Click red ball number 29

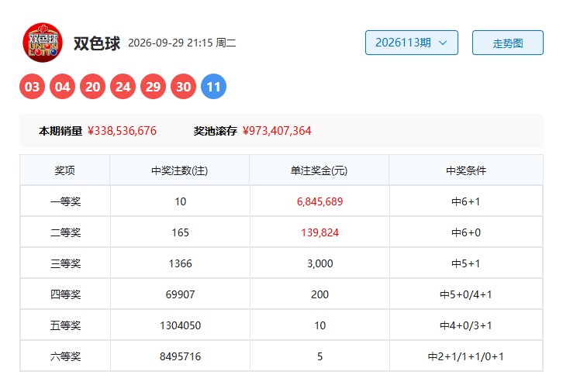[153, 87]
